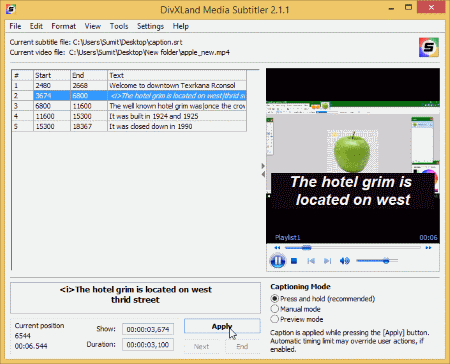Click the Apply button
This screenshot has height=364, width=450.
(222, 326)
